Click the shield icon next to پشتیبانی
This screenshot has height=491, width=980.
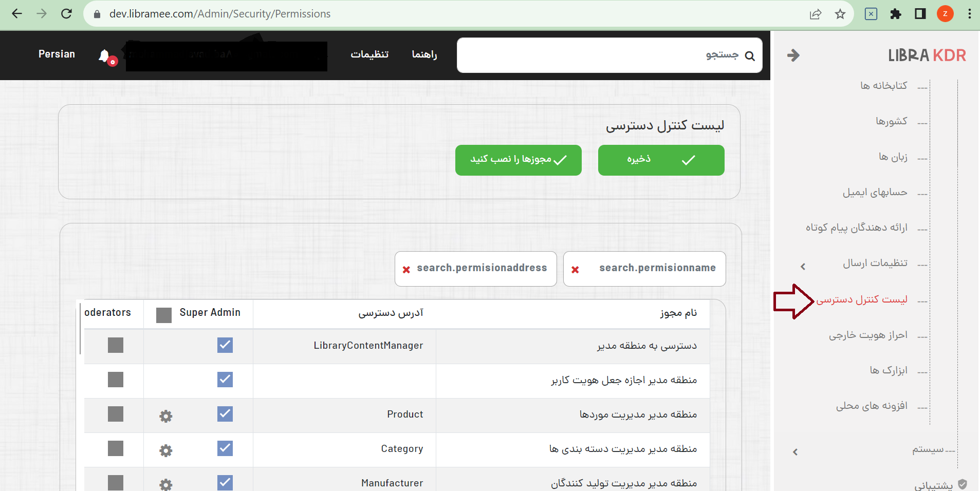point(962,483)
